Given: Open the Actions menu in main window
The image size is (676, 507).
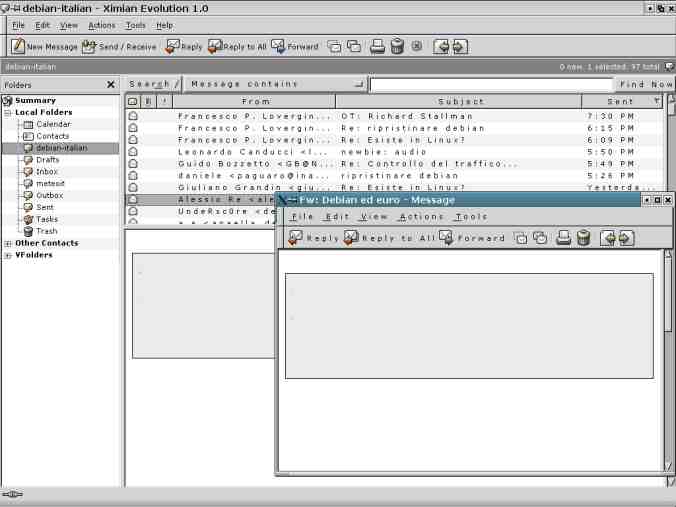Looking at the screenshot, I should (102, 25).
